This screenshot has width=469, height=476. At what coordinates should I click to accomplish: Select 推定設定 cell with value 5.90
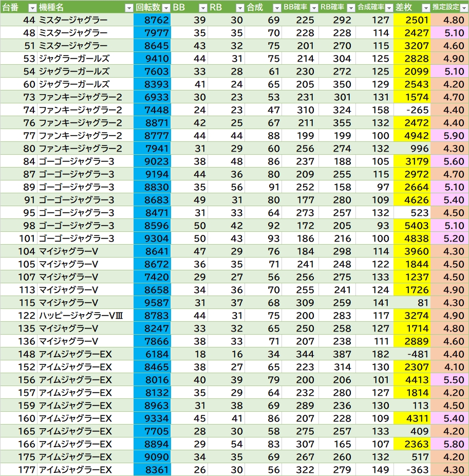click(449, 135)
